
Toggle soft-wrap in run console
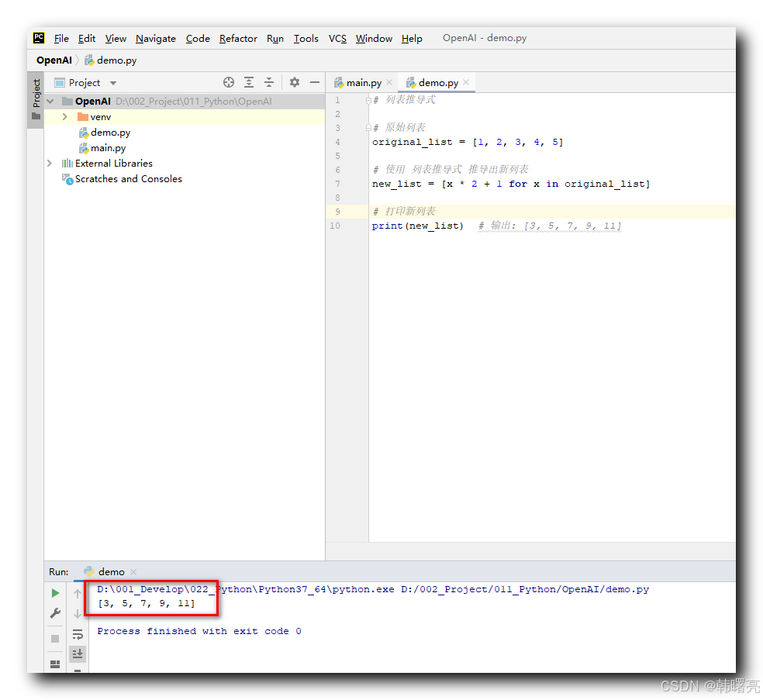[x=78, y=634]
